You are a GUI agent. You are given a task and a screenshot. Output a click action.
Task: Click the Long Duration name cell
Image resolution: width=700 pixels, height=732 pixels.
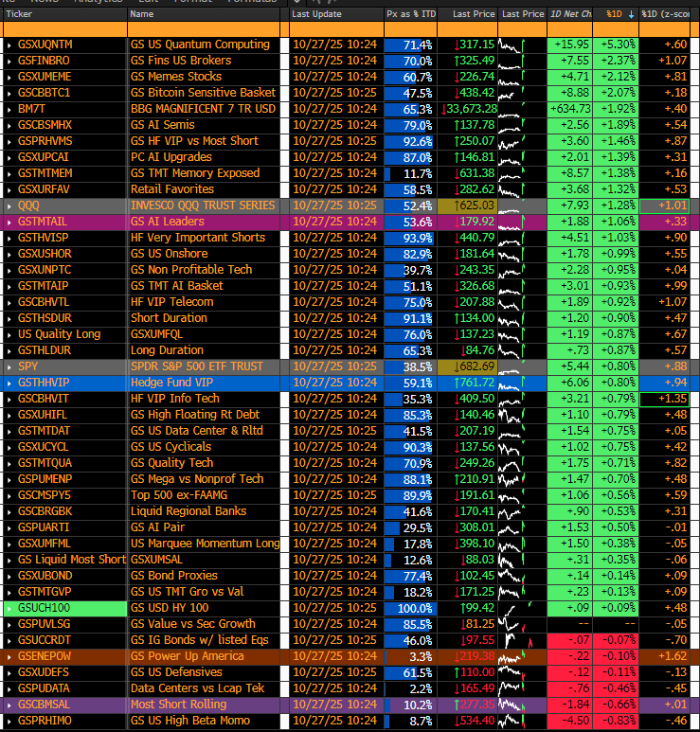point(203,350)
